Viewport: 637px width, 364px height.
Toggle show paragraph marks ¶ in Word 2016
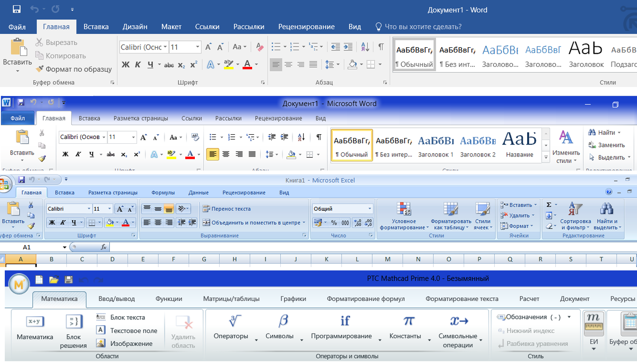381,47
